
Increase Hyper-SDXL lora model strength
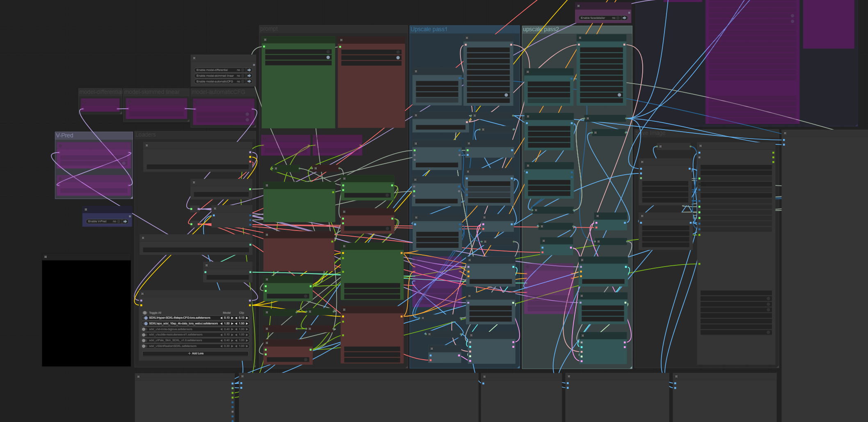click(232, 318)
